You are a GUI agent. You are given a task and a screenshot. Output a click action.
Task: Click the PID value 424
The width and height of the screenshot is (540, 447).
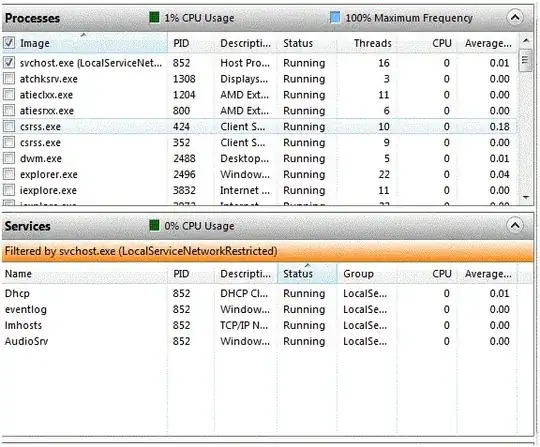coord(181,126)
